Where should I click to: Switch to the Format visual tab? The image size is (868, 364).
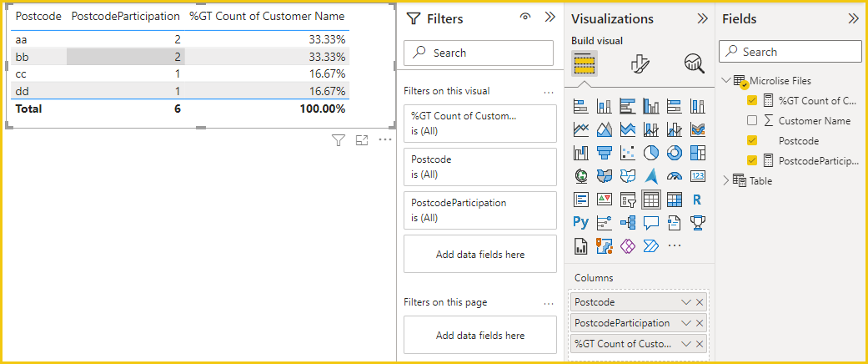point(640,63)
